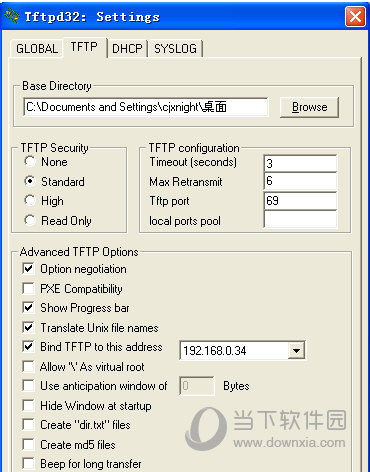The width and height of the screenshot is (370, 472).
Task: Click the Advanced TFTP Options label
Action: click(79, 252)
